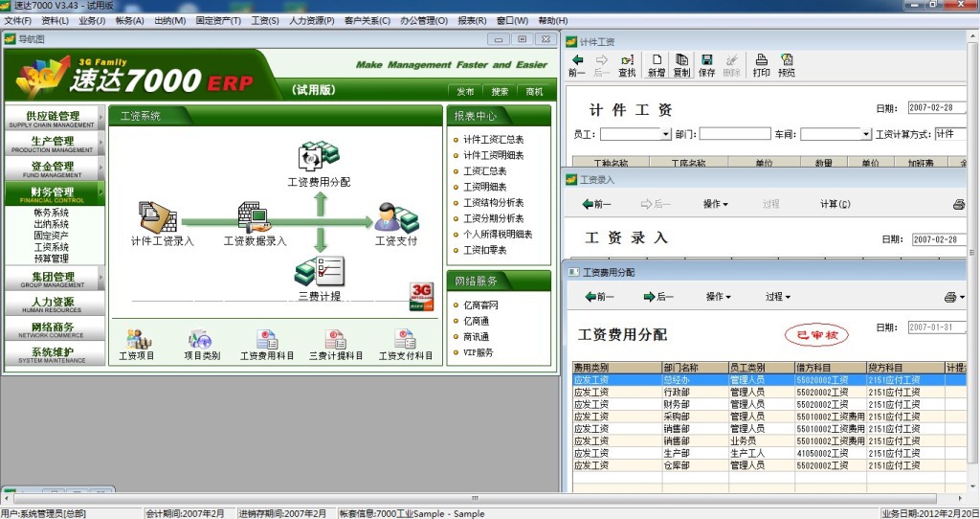Open the 帮助(H) menu

[552, 21]
